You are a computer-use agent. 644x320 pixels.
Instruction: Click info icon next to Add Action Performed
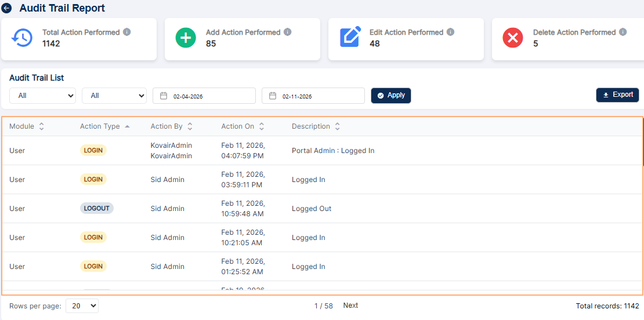click(288, 32)
